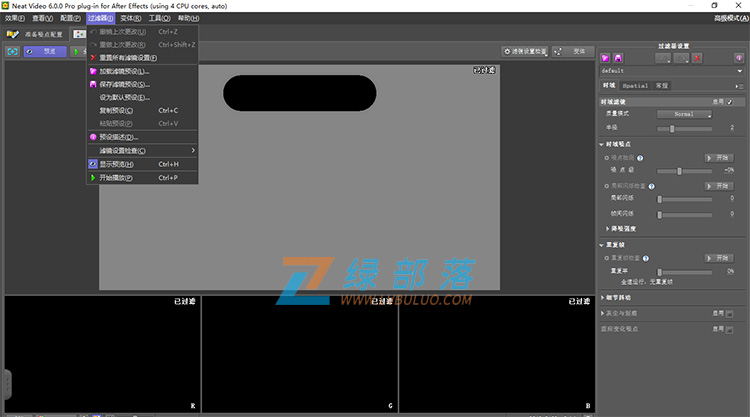
Task: Click the magenta load preset folder icon
Action: (x=605, y=58)
